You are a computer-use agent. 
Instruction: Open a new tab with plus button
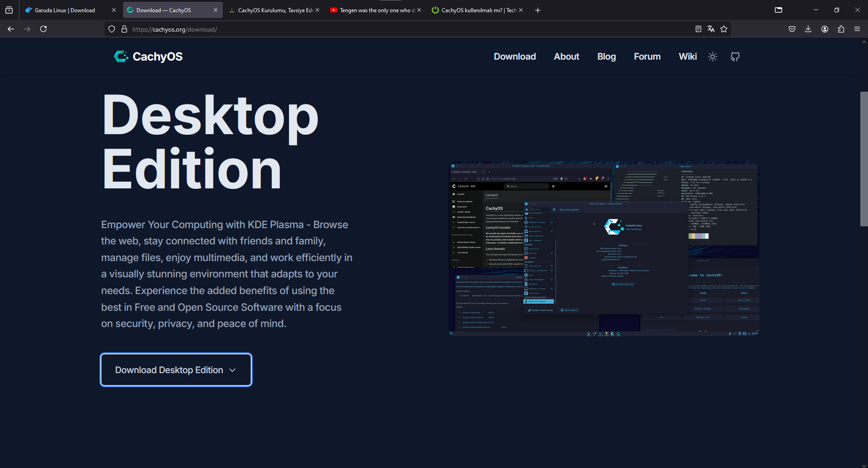pos(538,10)
